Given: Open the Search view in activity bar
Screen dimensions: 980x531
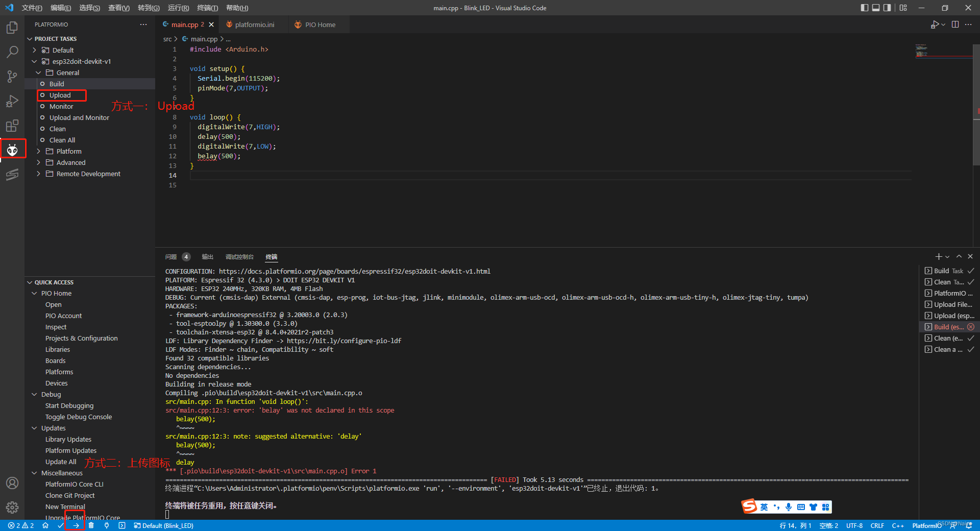Looking at the screenshot, I should coord(12,52).
